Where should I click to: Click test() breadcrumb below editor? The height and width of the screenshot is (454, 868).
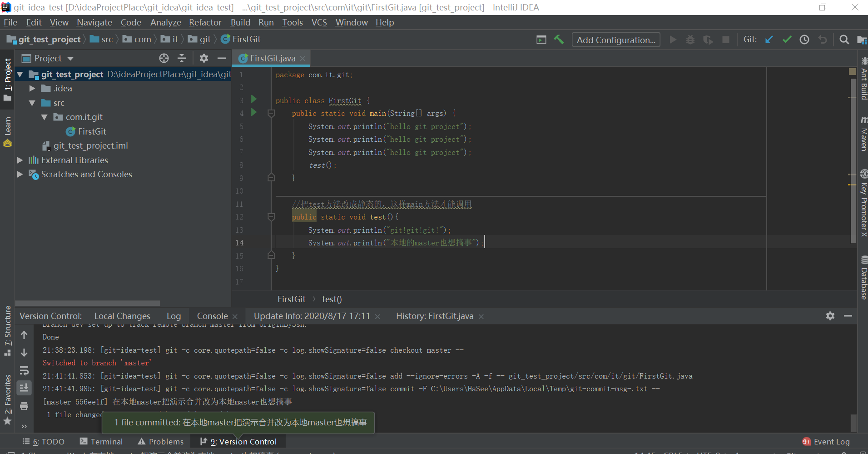332,299
